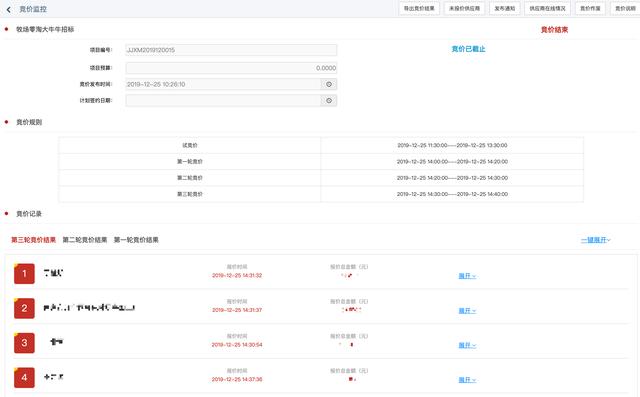Viewport: 640px width, 397px height.
Task: Click the 竞价规则 section heading
Action: [x=29, y=122]
